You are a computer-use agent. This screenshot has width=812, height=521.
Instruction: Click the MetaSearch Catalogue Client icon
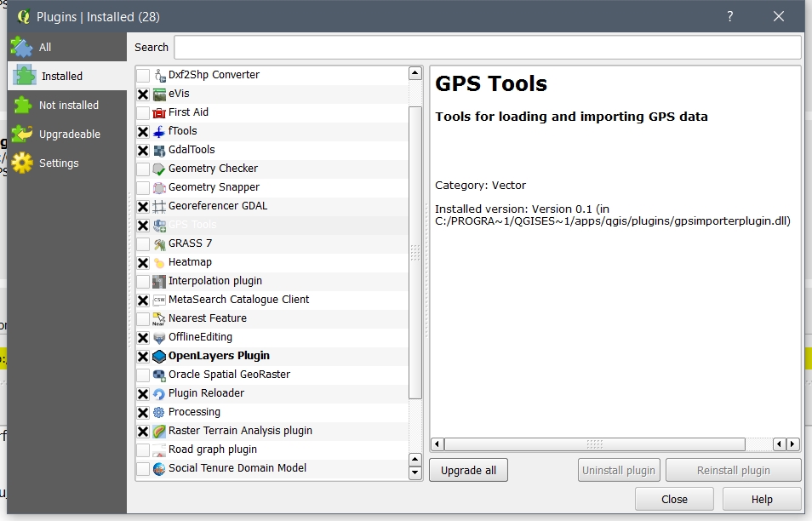159,300
